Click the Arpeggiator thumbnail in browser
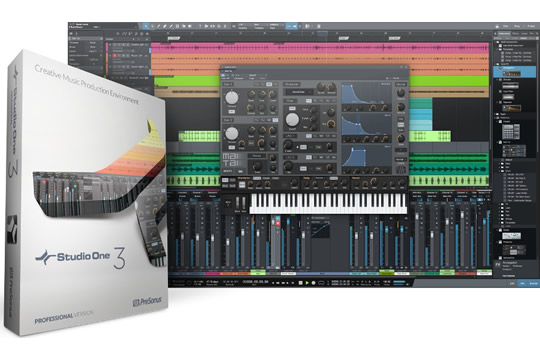The width and height of the screenshot is (540, 360). click(x=512, y=74)
